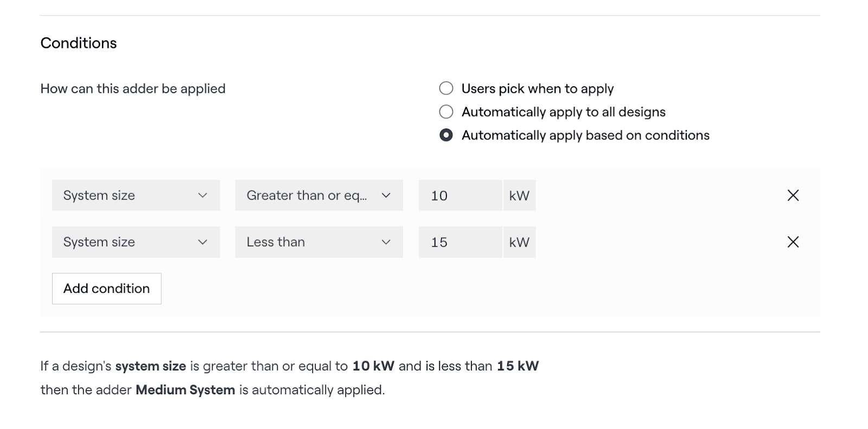Image resolution: width=868 pixels, height=429 pixels.
Task: Expand the 'Greater than or eq...' operator dropdown
Action: (x=318, y=195)
